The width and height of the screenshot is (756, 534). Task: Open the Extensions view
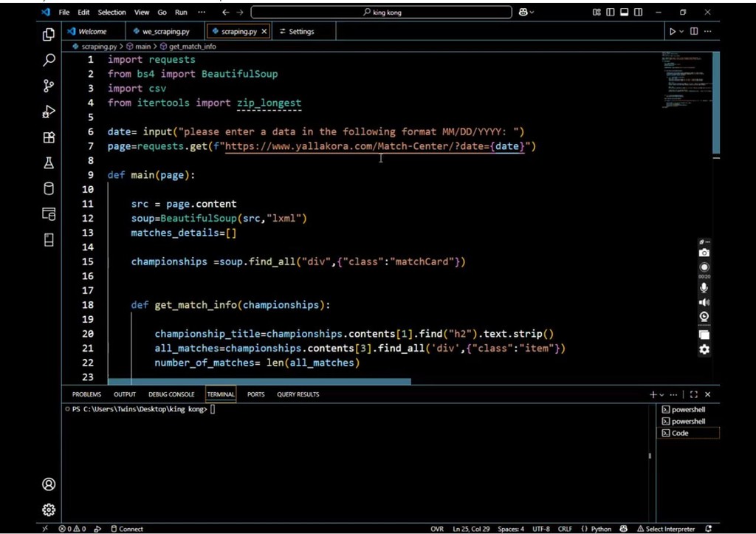coord(49,137)
